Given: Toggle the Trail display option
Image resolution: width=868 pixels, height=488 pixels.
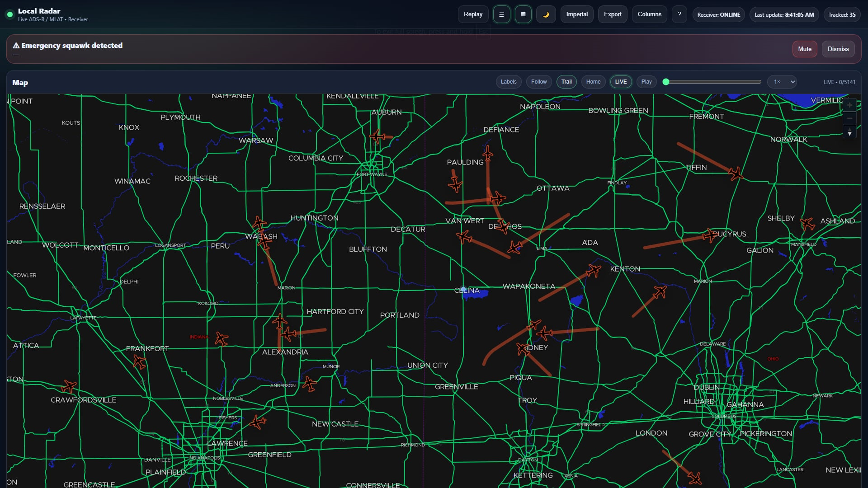Looking at the screenshot, I should [566, 82].
